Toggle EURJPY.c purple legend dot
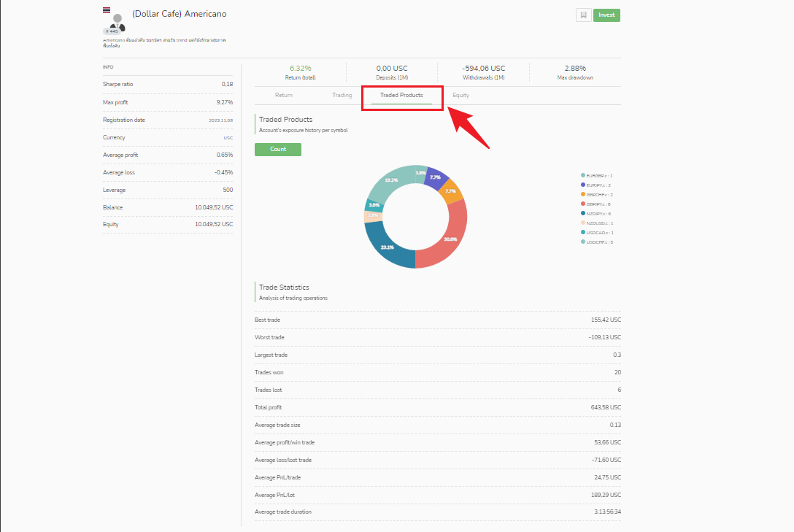Image resolution: width=794 pixels, height=532 pixels. (583, 185)
